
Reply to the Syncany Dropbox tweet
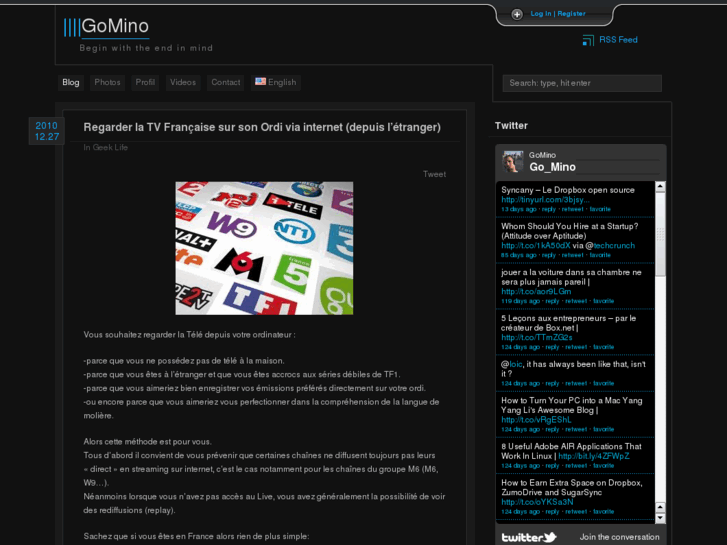548,209
